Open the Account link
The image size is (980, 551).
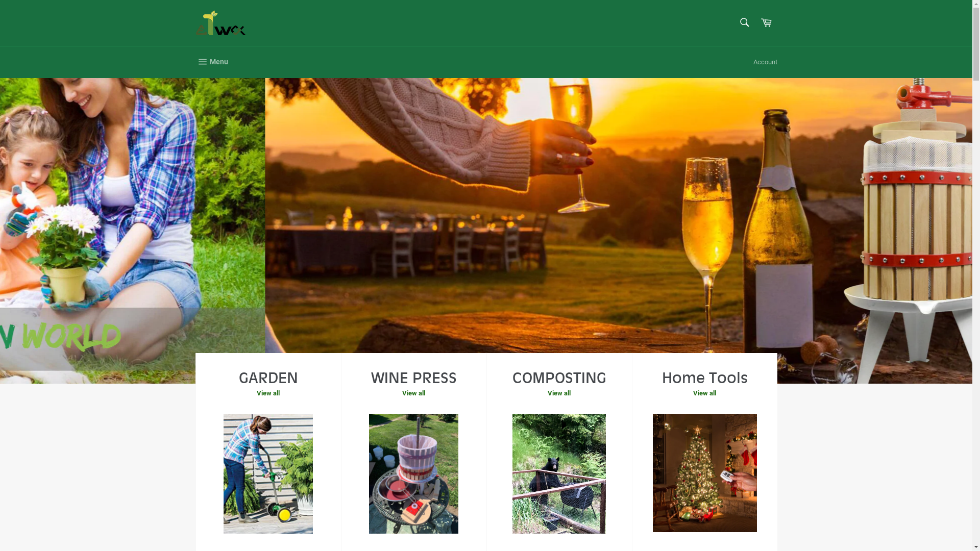point(765,62)
